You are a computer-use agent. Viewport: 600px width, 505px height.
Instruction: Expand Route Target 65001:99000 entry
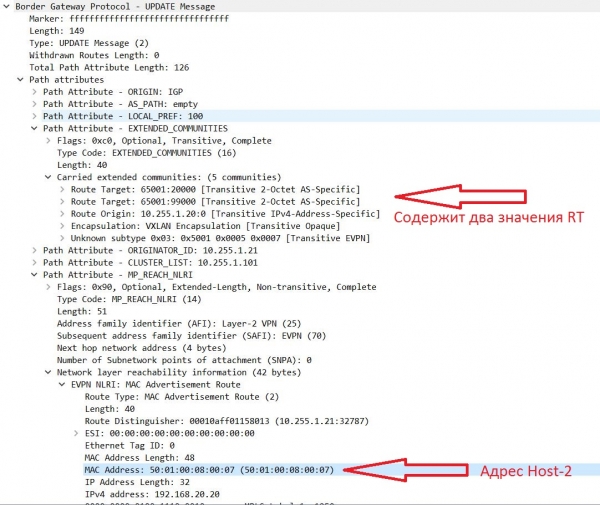pos(62,201)
